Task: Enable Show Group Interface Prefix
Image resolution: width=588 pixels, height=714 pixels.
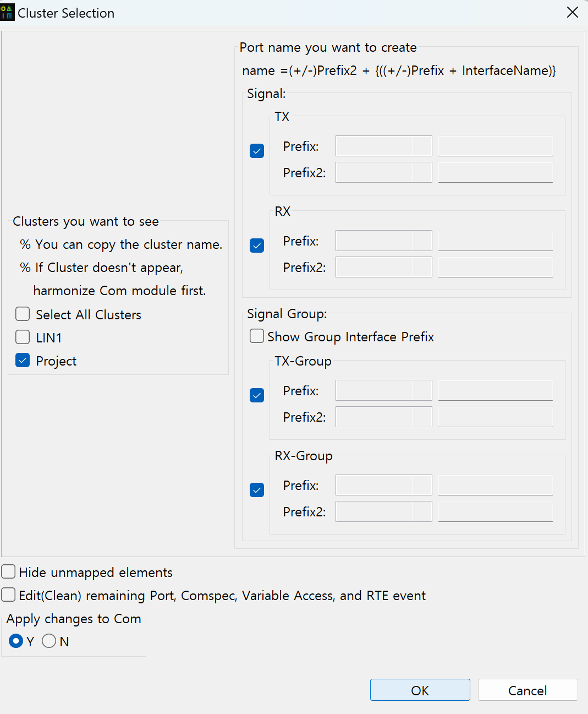Action: click(257, 336)
